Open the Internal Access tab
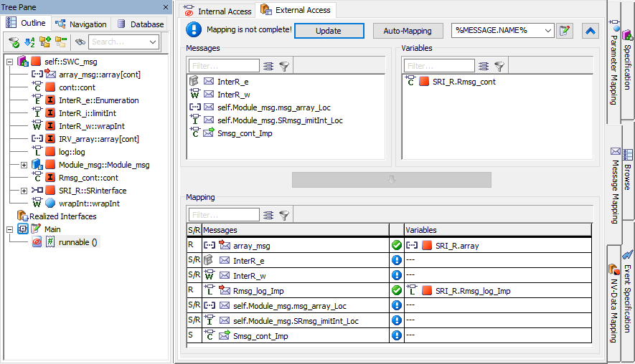 (217, 11)
